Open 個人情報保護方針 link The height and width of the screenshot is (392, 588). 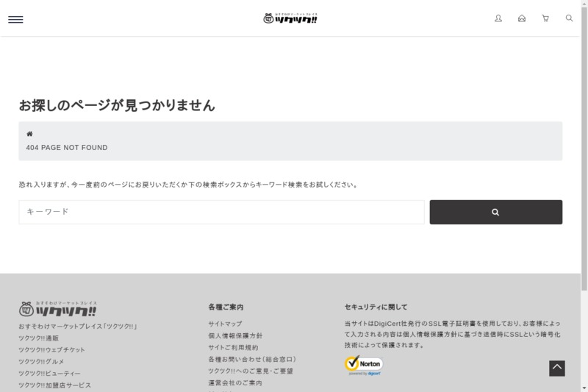235,335
